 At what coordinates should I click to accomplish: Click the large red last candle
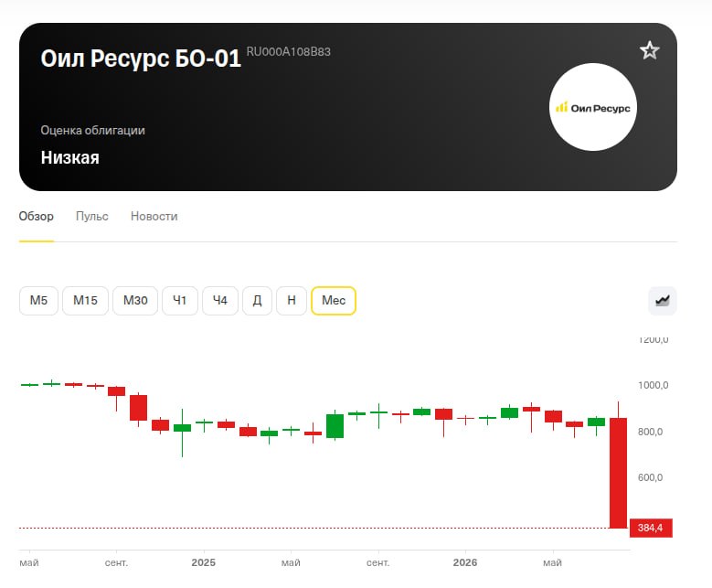(618, 473)
